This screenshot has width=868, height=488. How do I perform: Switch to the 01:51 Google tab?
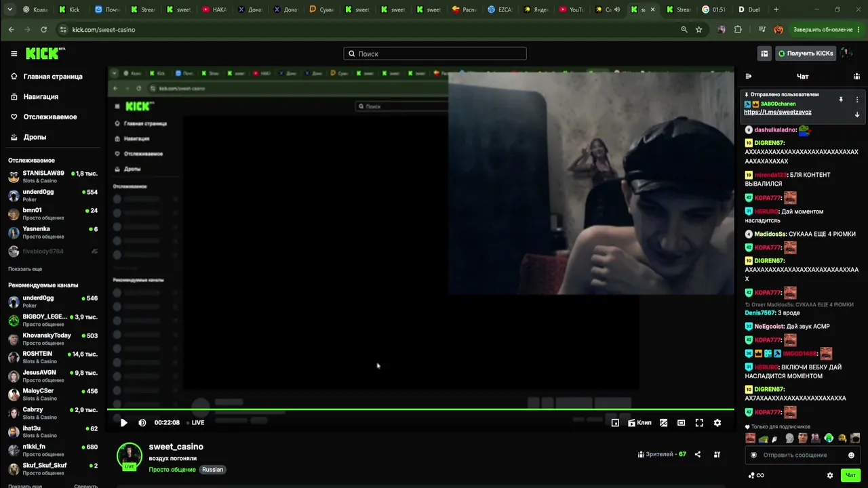coord(713,9)
